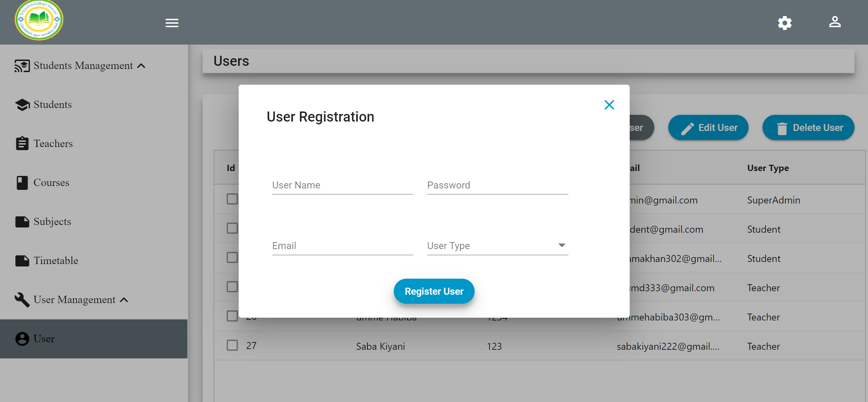Open Timetable from the sidebar

pos(56,261)
